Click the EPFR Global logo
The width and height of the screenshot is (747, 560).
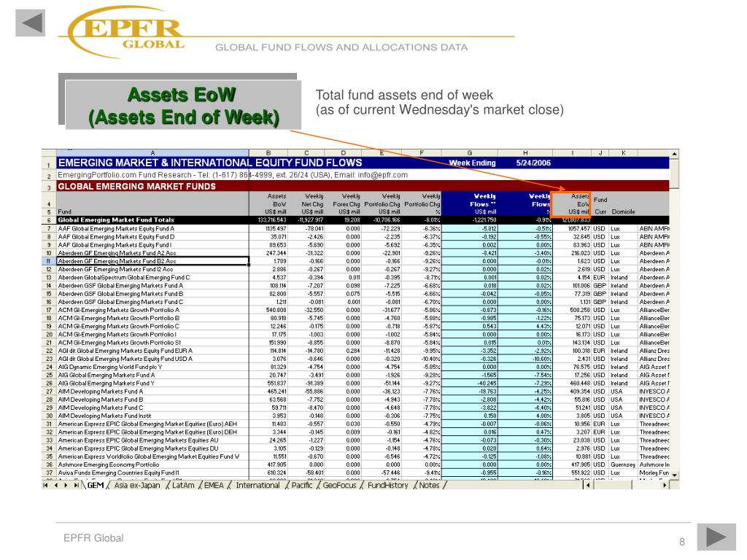coord(128,31)
